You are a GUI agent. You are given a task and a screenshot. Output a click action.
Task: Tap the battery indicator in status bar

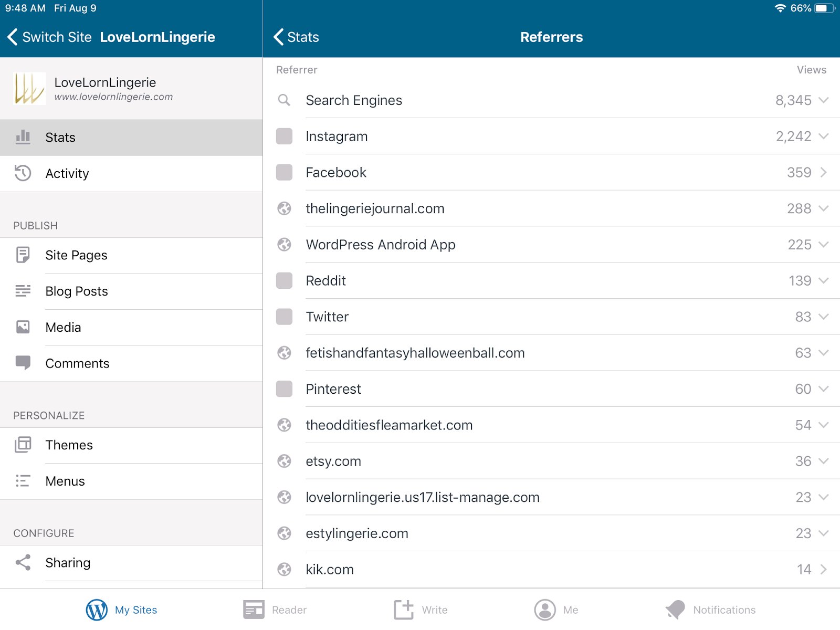pos(825,8)
